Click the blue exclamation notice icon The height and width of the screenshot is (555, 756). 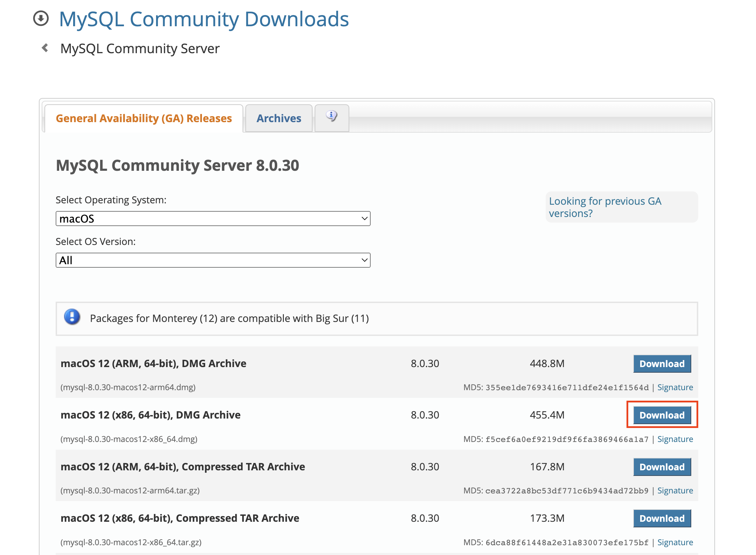pyautogui.click(x=72, y=317)
